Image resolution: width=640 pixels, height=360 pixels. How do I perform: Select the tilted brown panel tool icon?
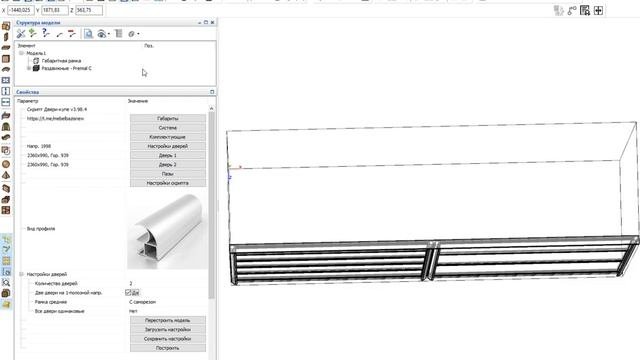point(6,188)
